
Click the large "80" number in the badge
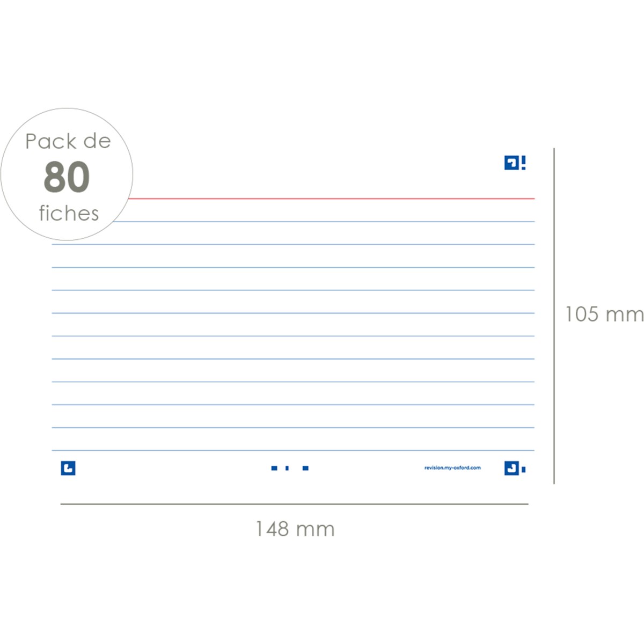[67, 177]
